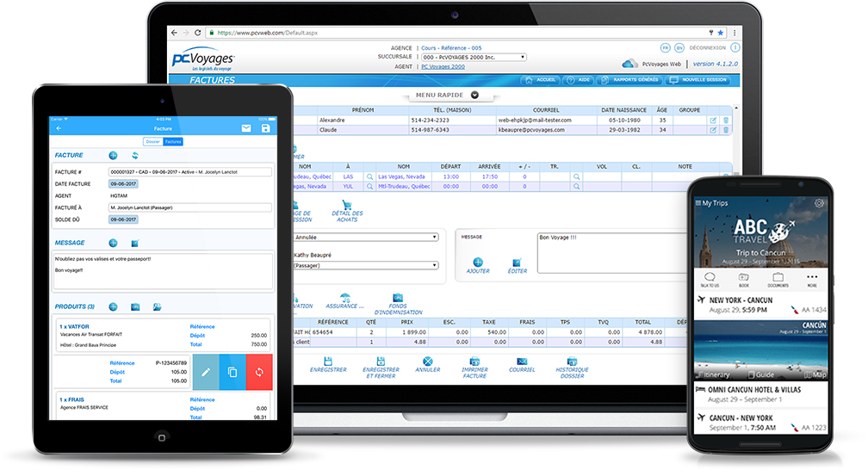Click the search magnifier next to LAS
This screenshot has height=470, width=868.
369,177
